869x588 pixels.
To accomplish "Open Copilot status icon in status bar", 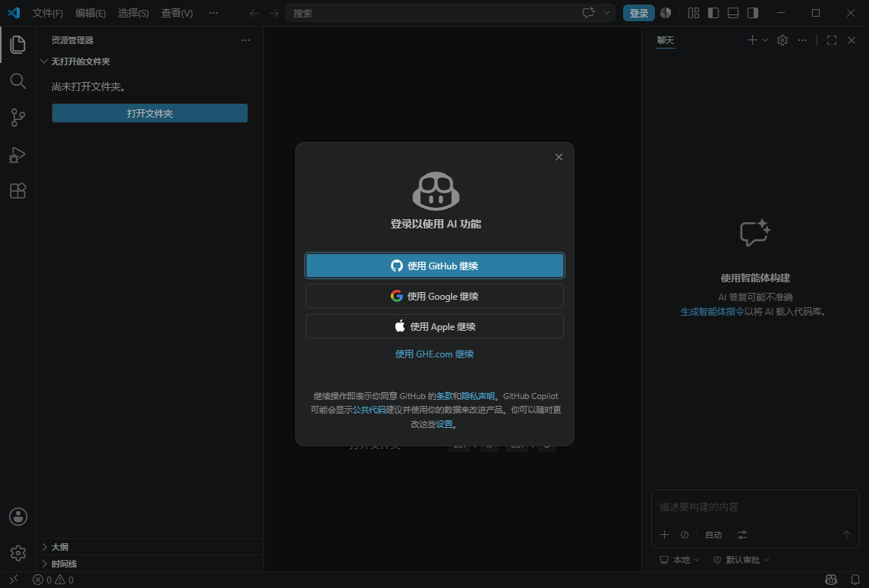I will 831,580.
